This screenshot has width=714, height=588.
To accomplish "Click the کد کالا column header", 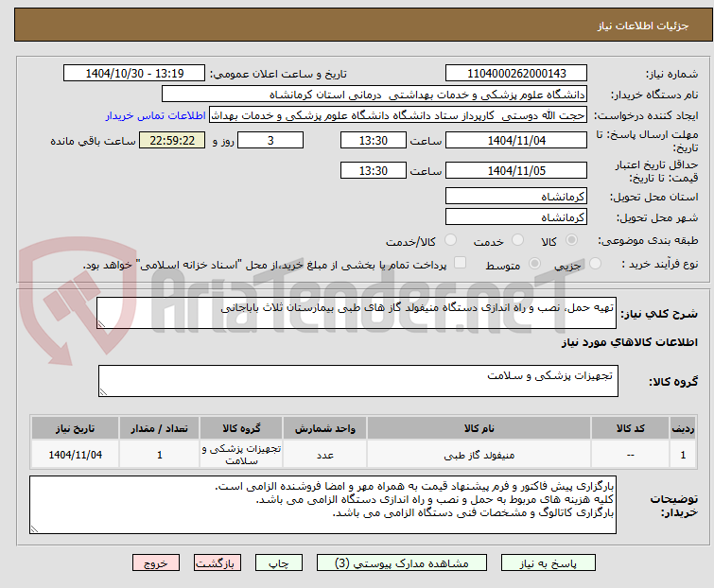I will [x=630, y=428].
